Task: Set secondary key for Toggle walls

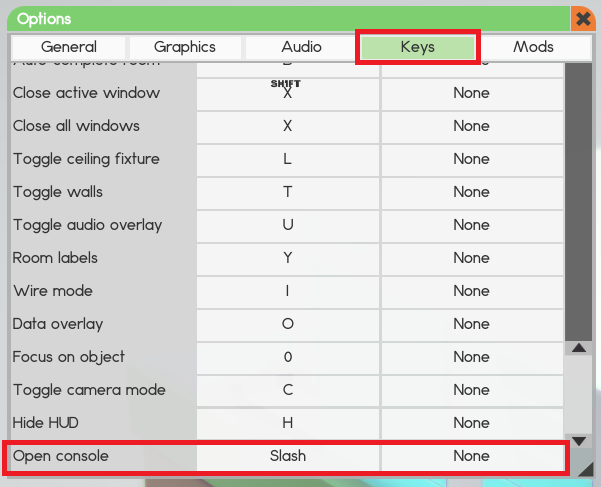Action: 471,192
